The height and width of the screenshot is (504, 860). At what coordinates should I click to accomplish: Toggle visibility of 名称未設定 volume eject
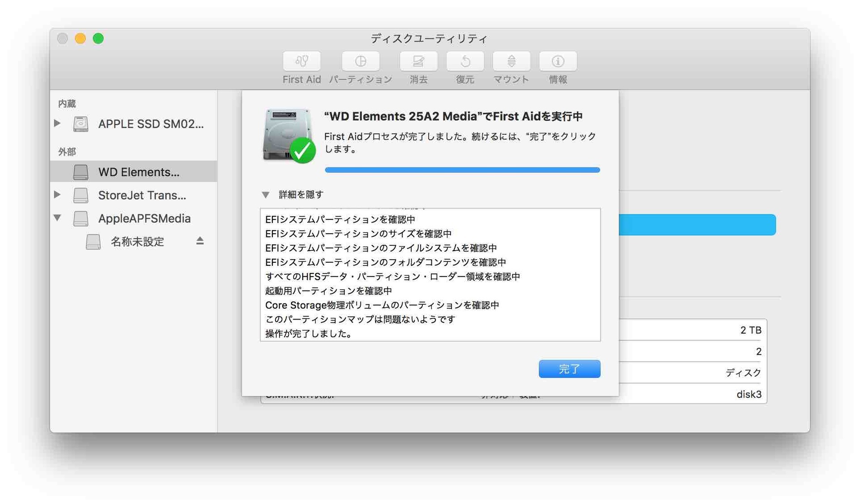(202, 241)
